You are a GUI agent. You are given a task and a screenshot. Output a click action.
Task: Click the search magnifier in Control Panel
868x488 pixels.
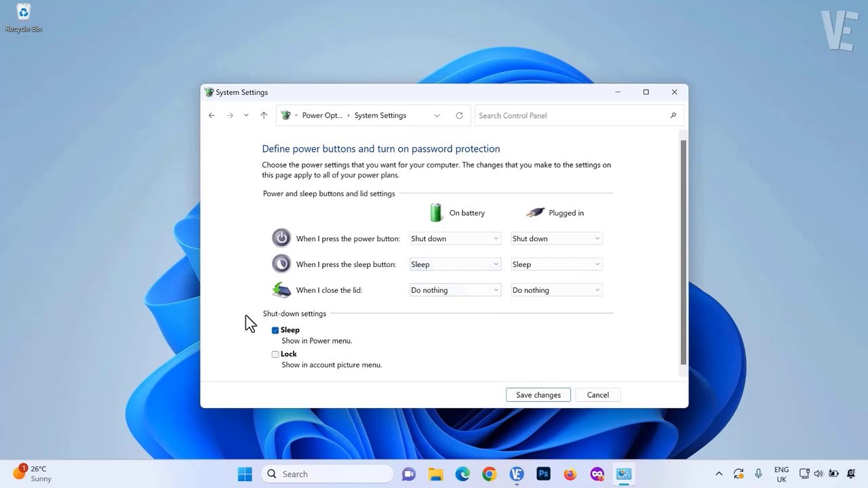click(673, 115)
